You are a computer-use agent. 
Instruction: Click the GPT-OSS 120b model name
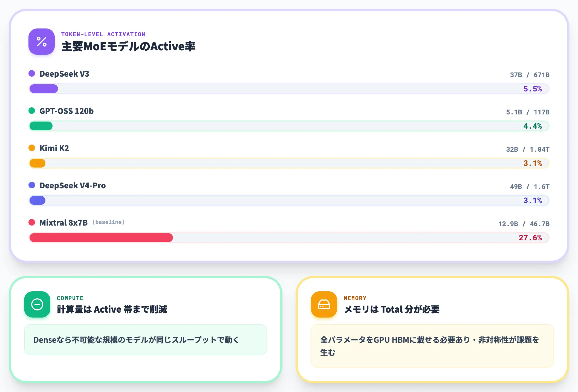pyautogui.click(x=67, y=111)
